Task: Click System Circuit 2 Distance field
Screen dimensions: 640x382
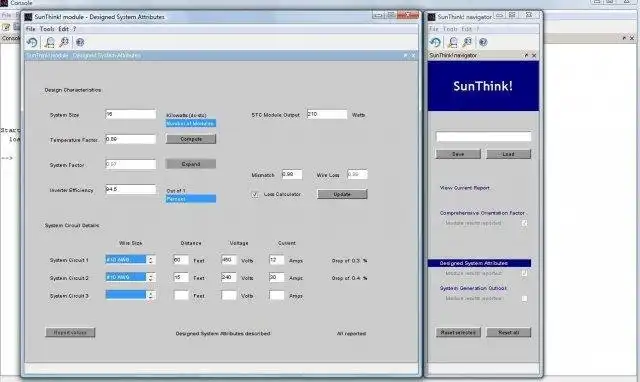Action: coord(181,277)
